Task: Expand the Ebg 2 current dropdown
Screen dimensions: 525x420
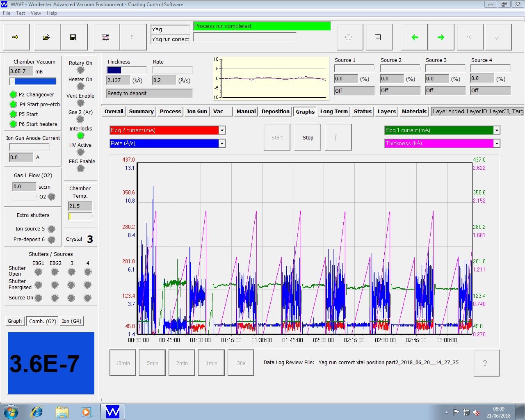Action: 222,130
